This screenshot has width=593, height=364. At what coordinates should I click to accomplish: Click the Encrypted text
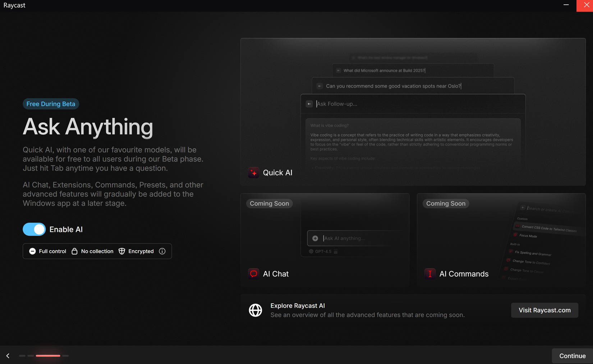tap(141, 251)
